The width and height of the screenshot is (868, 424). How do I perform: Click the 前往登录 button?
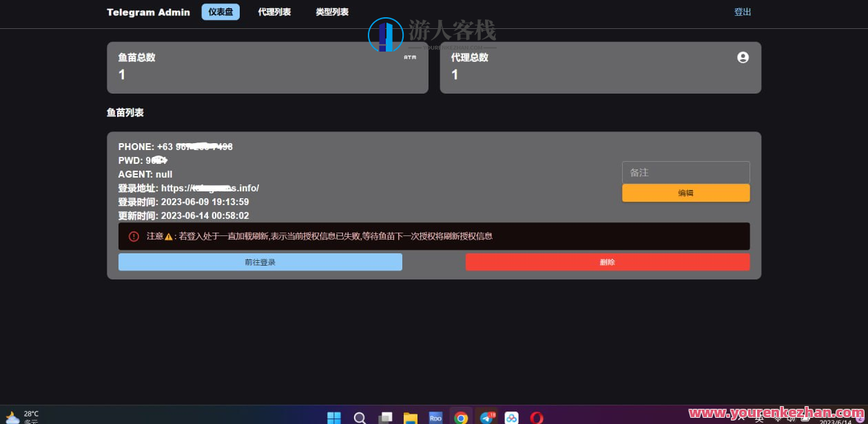click(x=260, y=262)
